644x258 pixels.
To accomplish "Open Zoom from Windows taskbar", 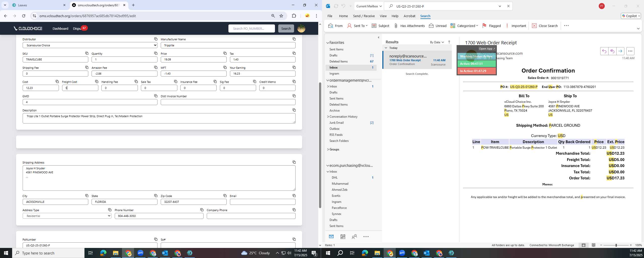I will (x=140, y=253).
